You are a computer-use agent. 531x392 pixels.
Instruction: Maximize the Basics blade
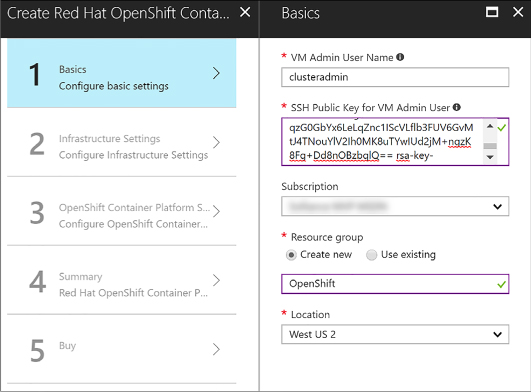492,13
